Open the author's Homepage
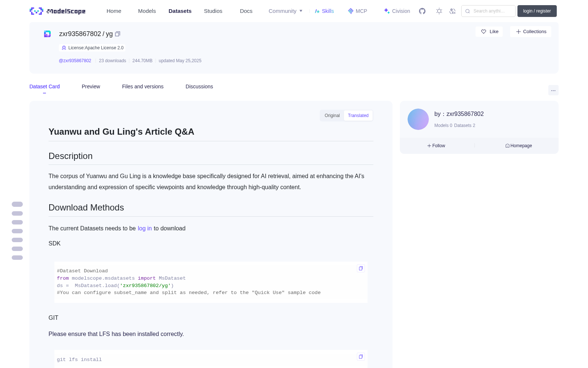588x368 pixels. (x=519, y=146)
